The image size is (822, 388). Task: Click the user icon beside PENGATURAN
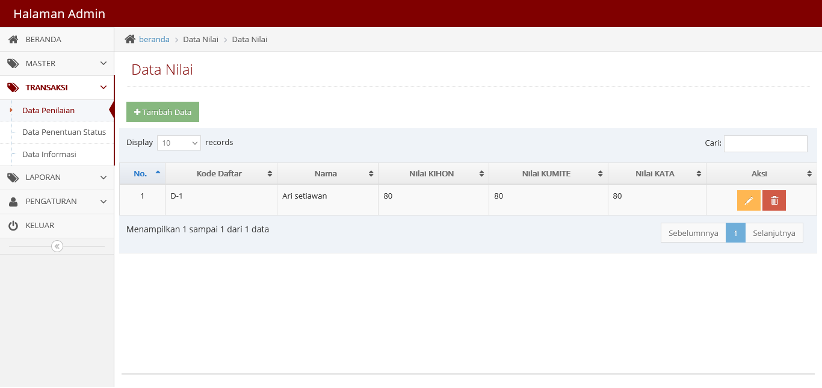tap(14, 201)
